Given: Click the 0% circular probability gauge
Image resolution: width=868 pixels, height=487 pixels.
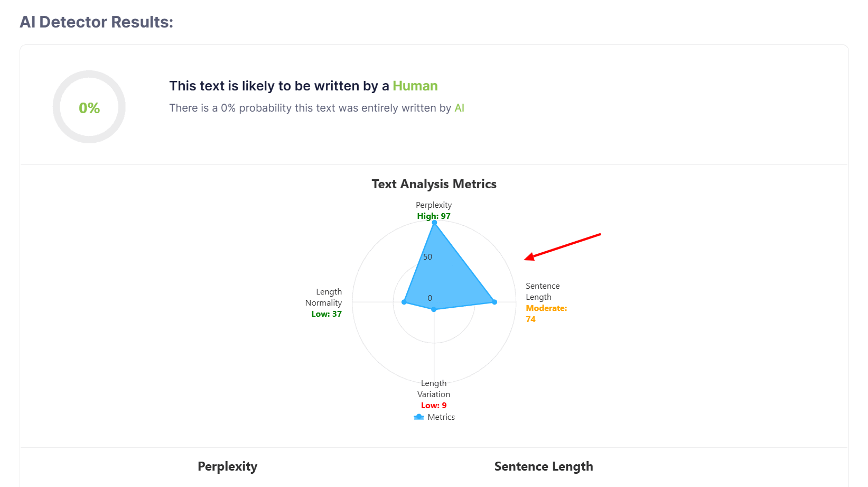Looking at the screenshot, I should click(x=89, y=107).
